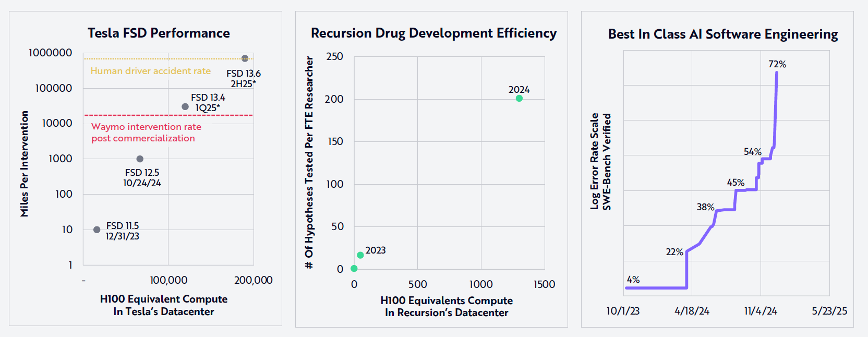Click "Log Error Rate Scale SWE-Bench Verified" label
The width and height of the screenshot is (868, 337).
point(600,162)
